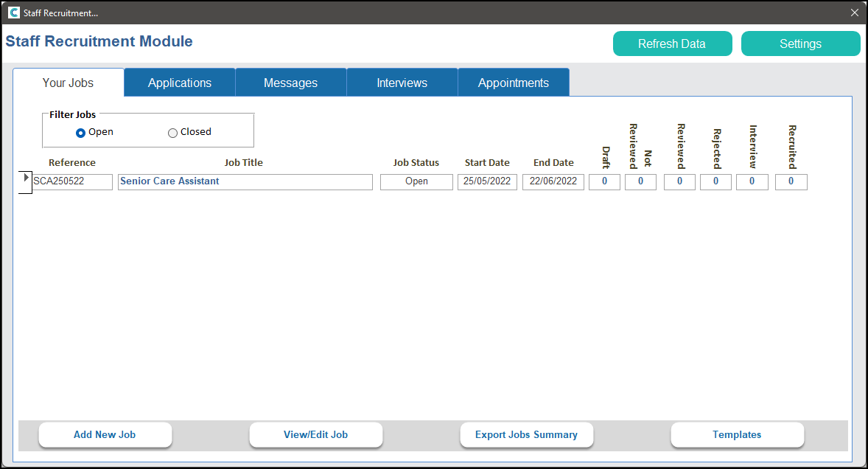Click Add New Job button
The width and height of the screenshot is (868, 469).
pyautogui.click(x=105, y=434)
